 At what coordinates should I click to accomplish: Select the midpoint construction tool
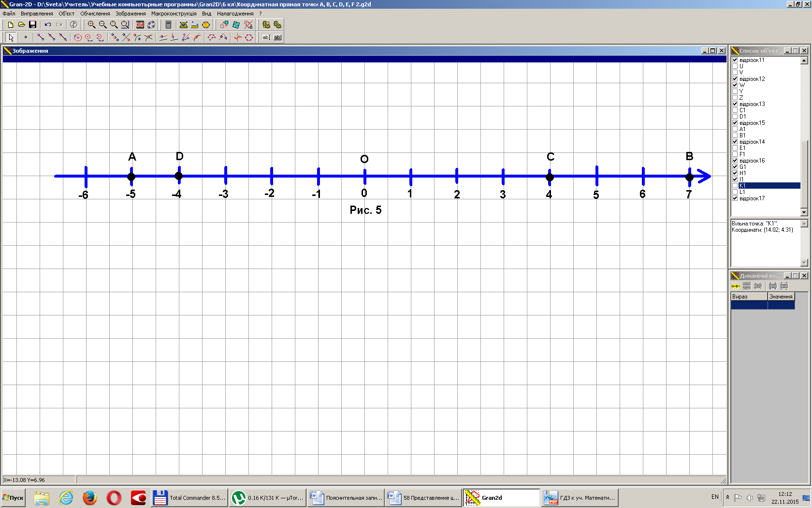pos(115,37)
